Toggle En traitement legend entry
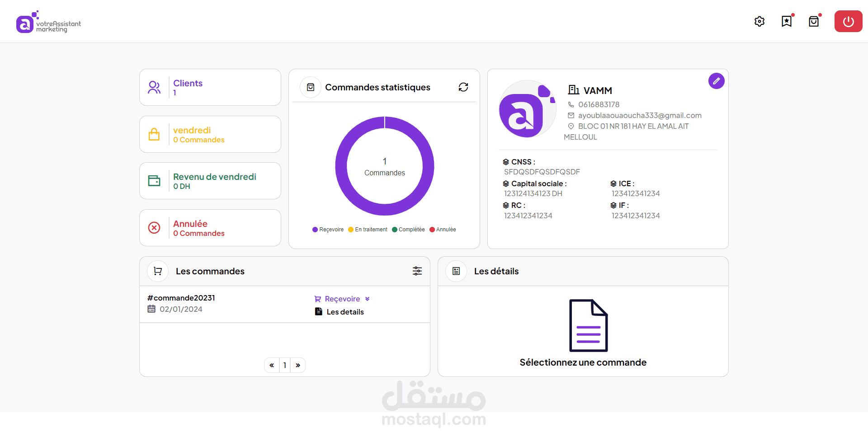This screenshot has width=868, height=437. 368,230
